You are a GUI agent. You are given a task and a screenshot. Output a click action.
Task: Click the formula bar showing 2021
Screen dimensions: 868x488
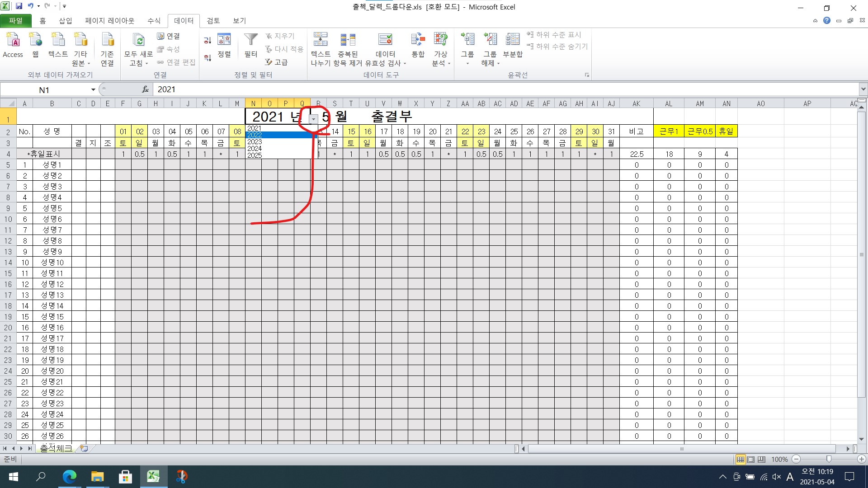tap(505, 89)
